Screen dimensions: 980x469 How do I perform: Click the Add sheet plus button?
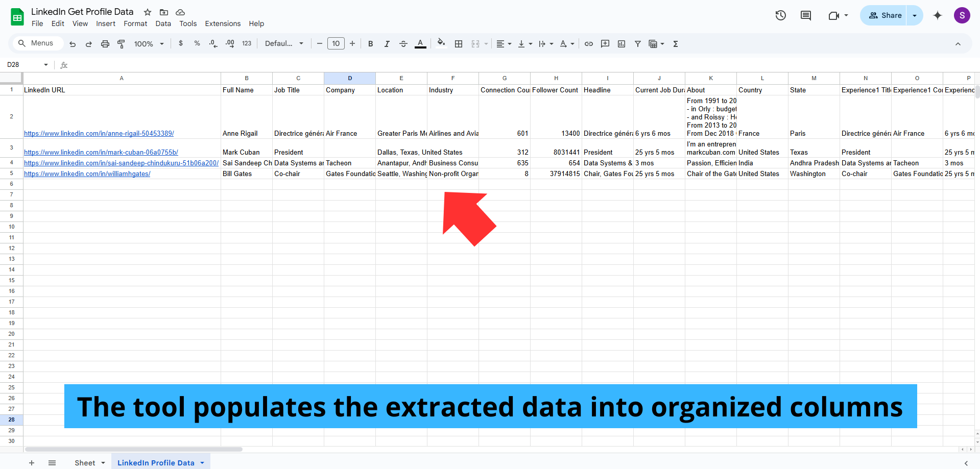(32, 463)
